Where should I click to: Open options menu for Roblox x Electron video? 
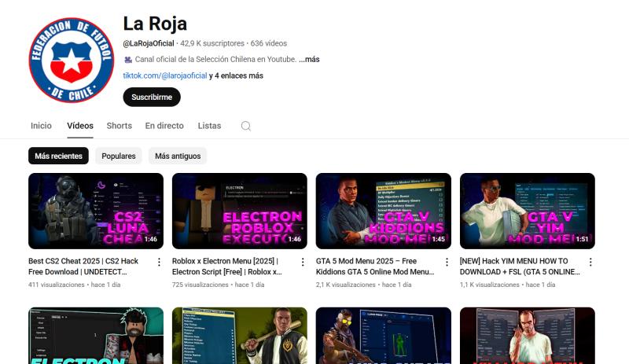[x=303, y=262]
